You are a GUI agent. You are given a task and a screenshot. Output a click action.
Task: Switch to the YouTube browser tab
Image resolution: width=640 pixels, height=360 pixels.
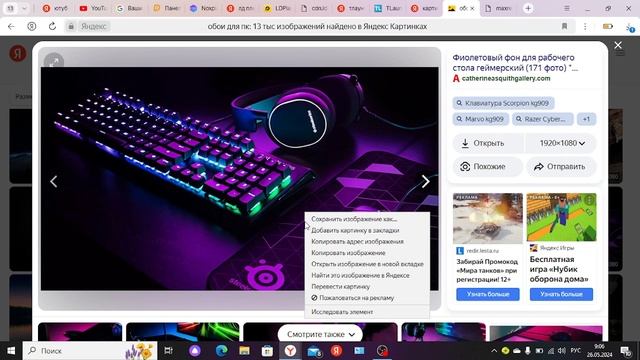[x=93, y=8]
